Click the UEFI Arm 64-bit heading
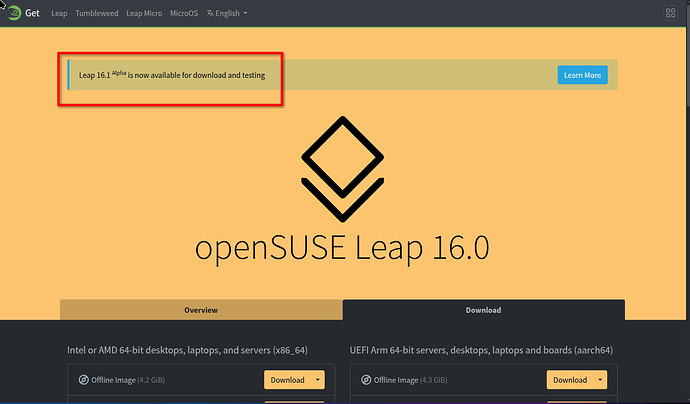This screenshot has width=690, height=404. tap(481, 350)
